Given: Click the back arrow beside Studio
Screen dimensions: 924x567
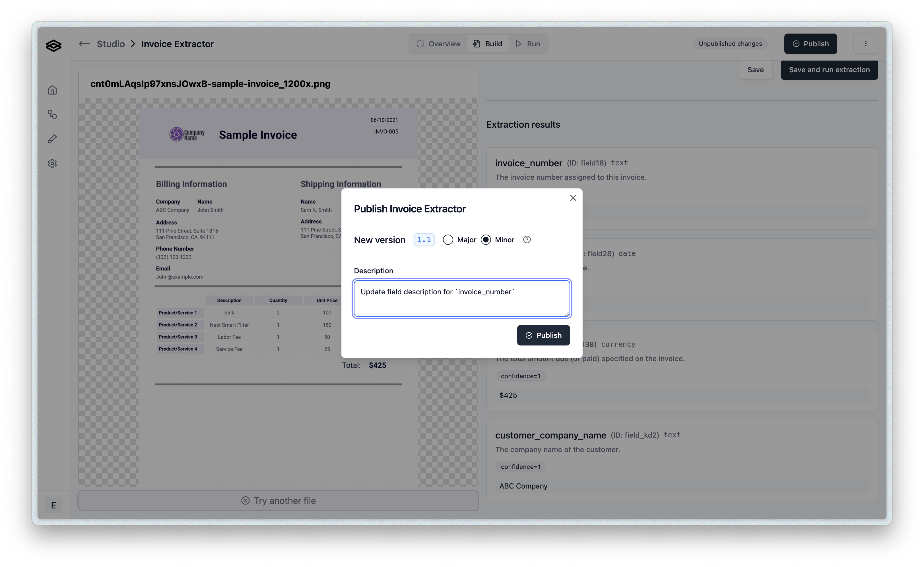Looking at the screenshot, I should coord(84,44).
